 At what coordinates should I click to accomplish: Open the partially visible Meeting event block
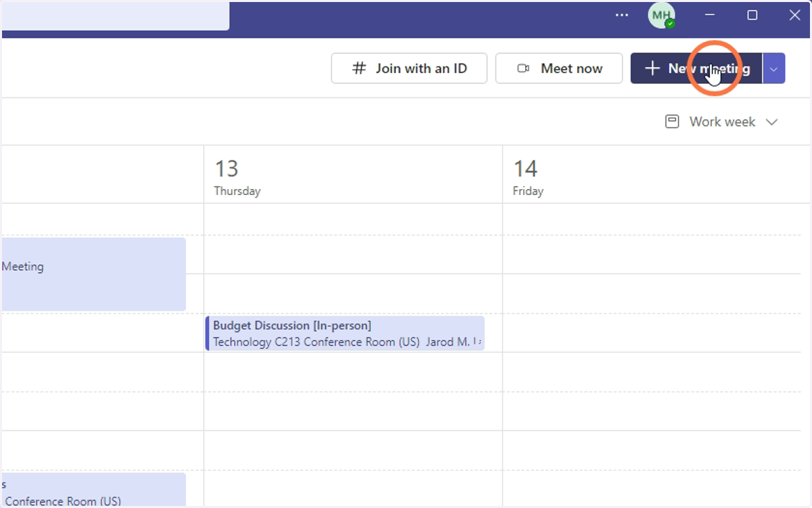93,274
